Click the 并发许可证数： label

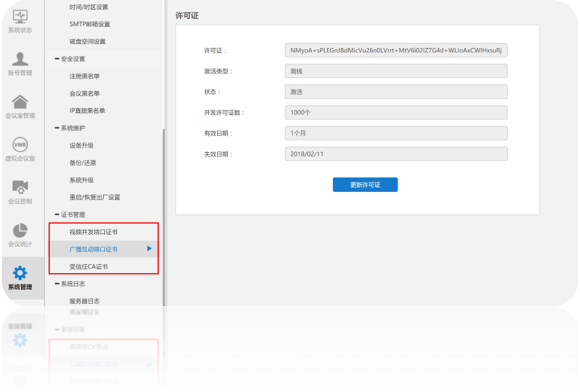pyautogui.click(x=224, y=113)
